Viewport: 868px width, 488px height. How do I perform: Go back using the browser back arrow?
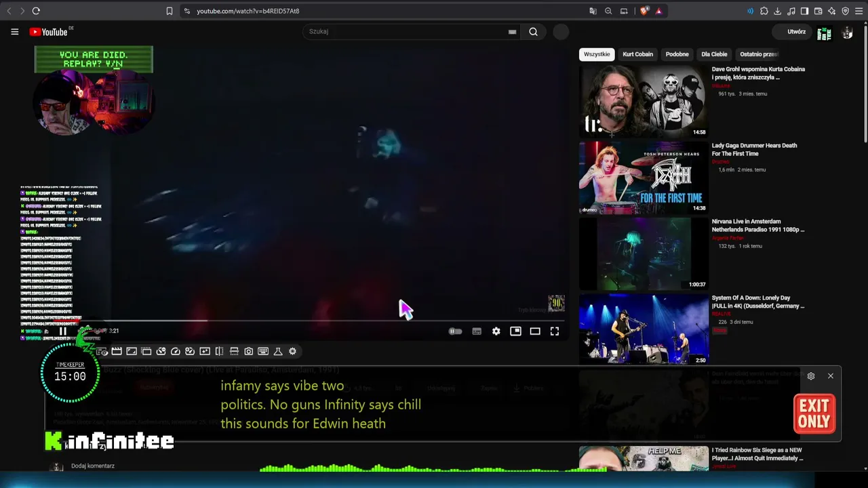9,11
